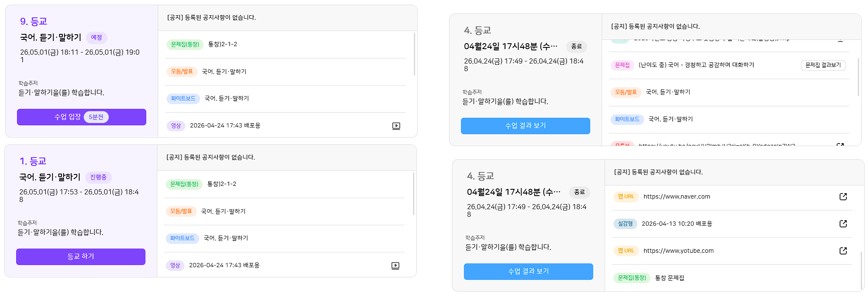Select the 모둠/발표 row in the 1. 등교 card
Viewport: 868px width, 307px height.
(285, 211)
